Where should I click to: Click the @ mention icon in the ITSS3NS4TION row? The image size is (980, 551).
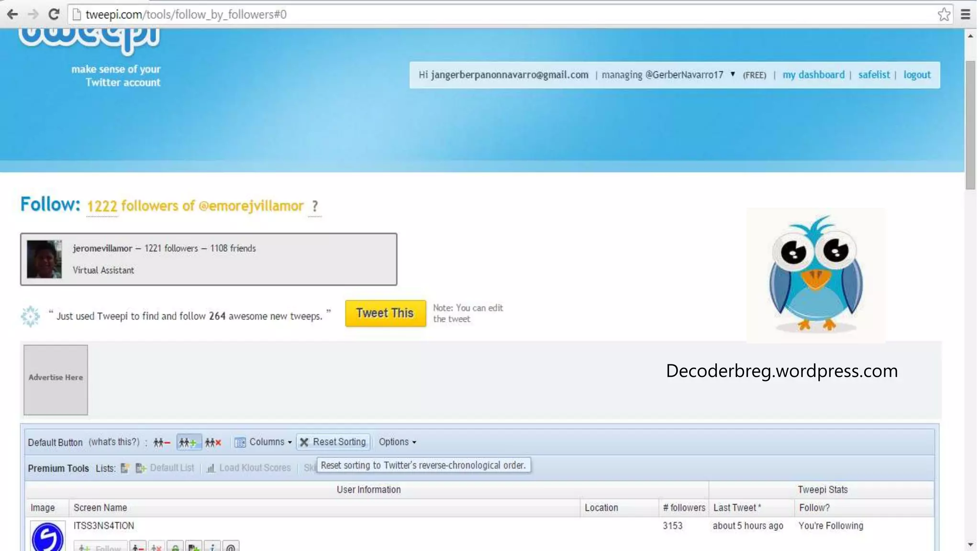tap(231, 546)
